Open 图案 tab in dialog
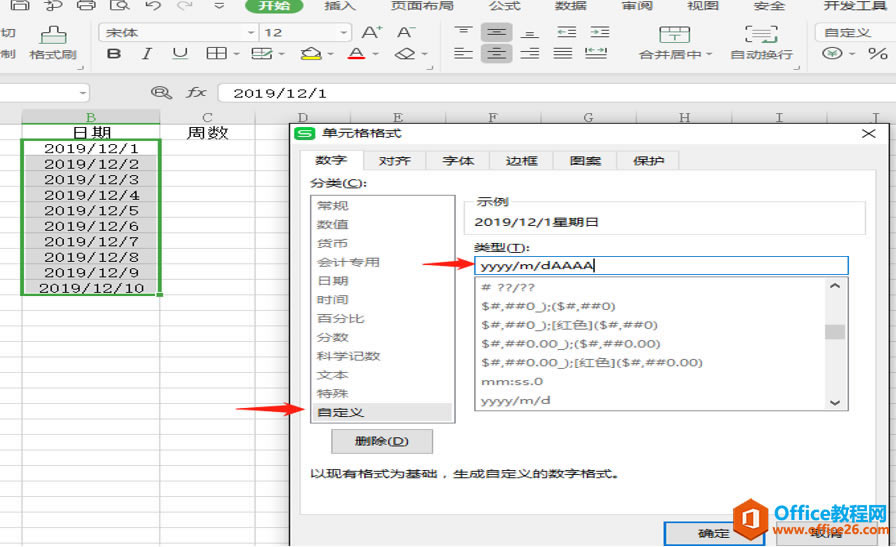Image resolution: width=896 pixels, height=547 pixels. click(585, 161)
